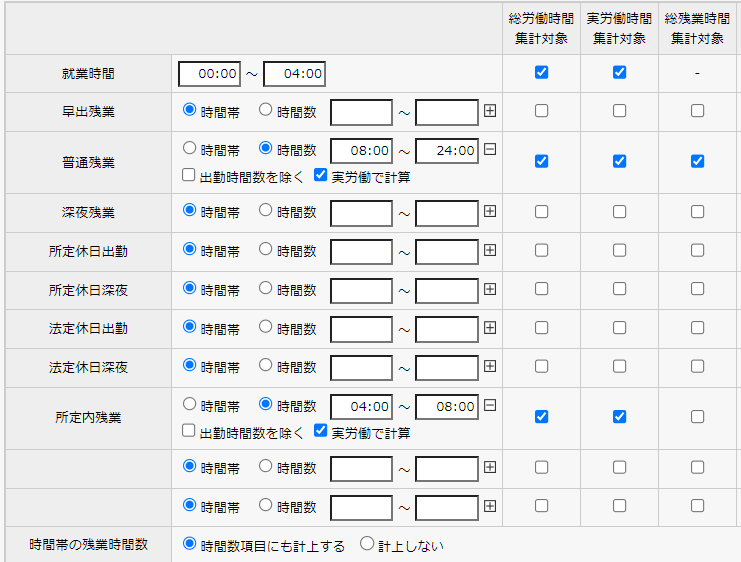The width and height of the screenshot is (741, 562).
Task: Check 総残業時間 checkbox for 深夜残業
Action: pyautogui.click(x=697, y=211)
